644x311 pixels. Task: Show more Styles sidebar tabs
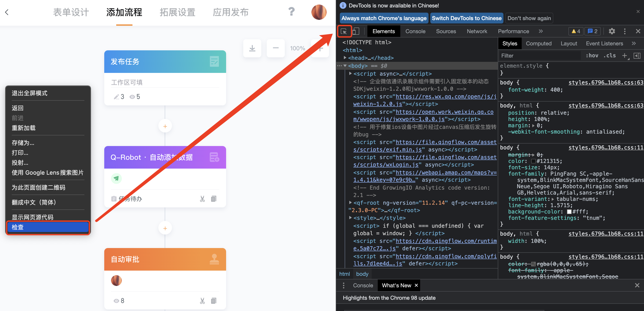(633, 44)
